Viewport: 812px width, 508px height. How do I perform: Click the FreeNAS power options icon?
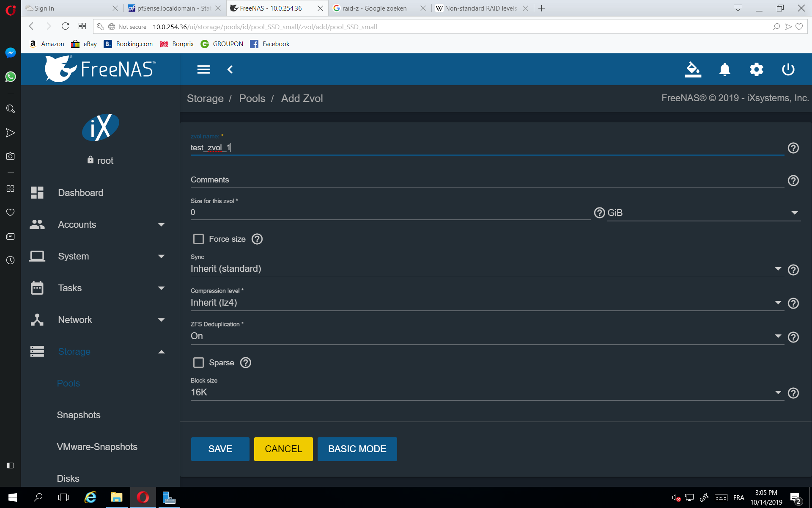[788, 69]
